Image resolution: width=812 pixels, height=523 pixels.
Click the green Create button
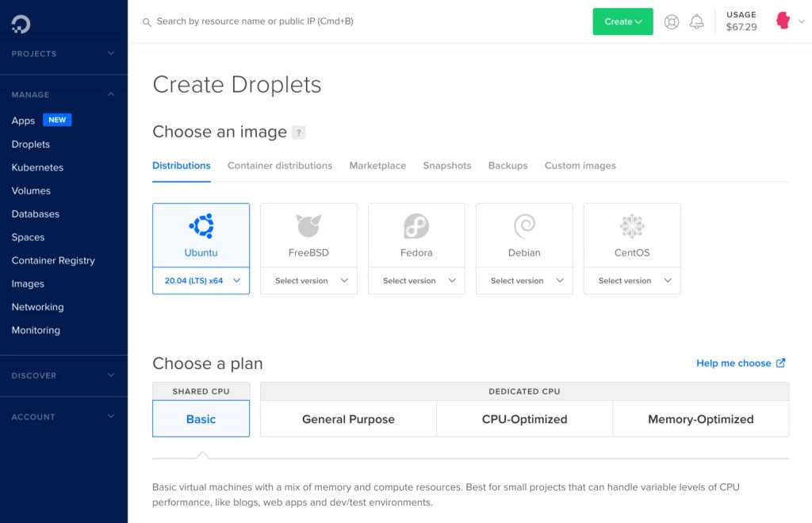[622, 21]
